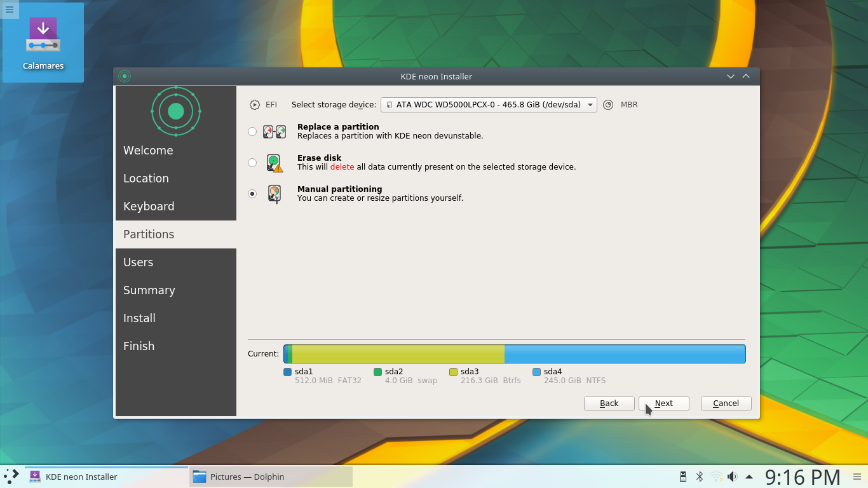
Task: Click the "245.0 GiB NTFS" text
Action: click(574, 381)
